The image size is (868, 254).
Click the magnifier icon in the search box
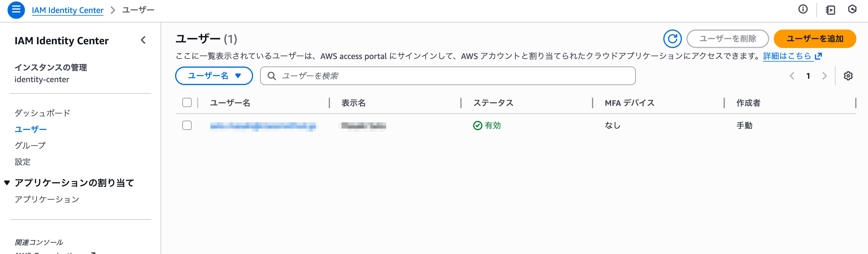pyautogui.click(x=272, y=76)
